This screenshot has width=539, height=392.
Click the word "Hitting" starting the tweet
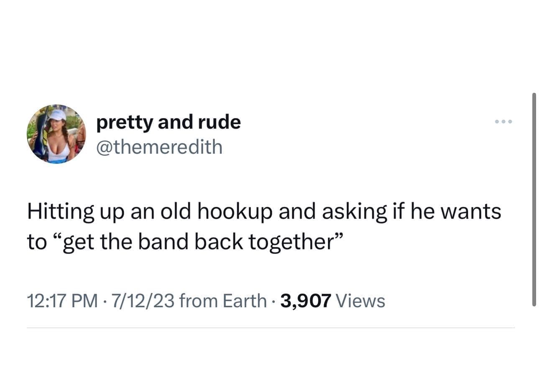click(x=61, y=212)
